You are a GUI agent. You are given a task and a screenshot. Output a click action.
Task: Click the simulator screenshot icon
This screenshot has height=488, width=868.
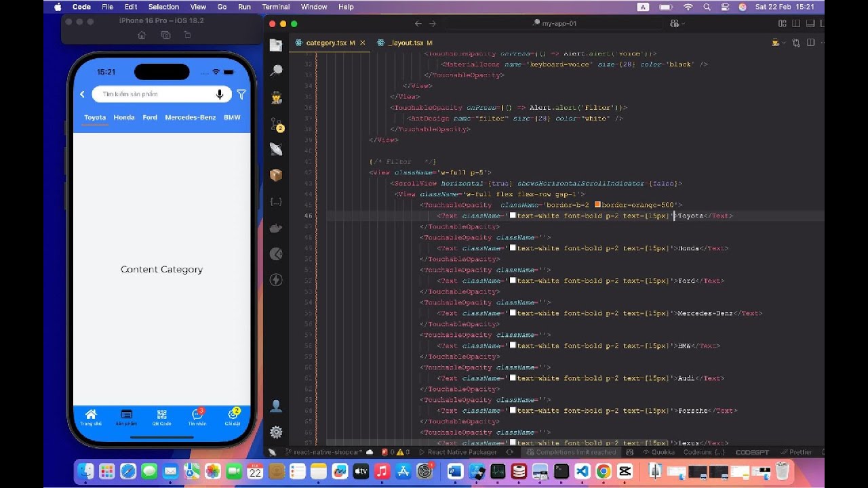pos(165,35)
